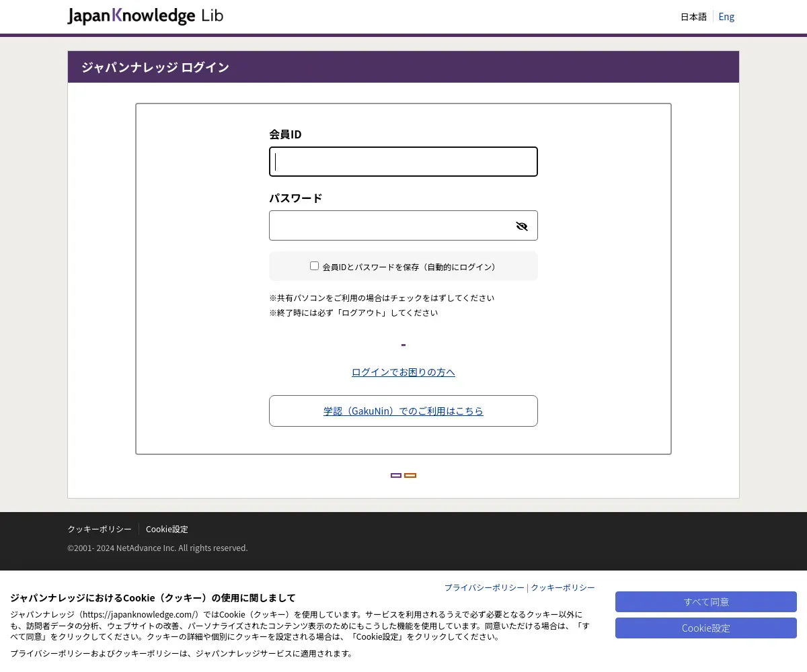Viewport: 807px width, 672px height.
Task: Toggle password visibility eye icon
Action: 522,226
